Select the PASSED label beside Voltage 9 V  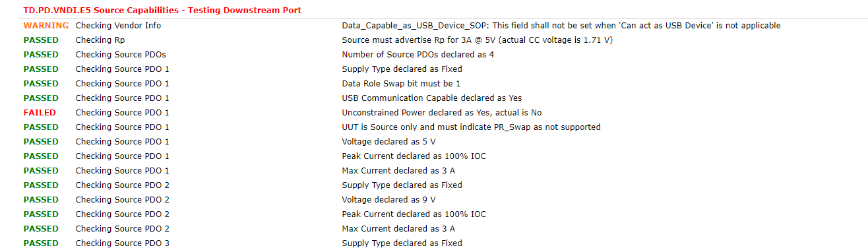41,199
